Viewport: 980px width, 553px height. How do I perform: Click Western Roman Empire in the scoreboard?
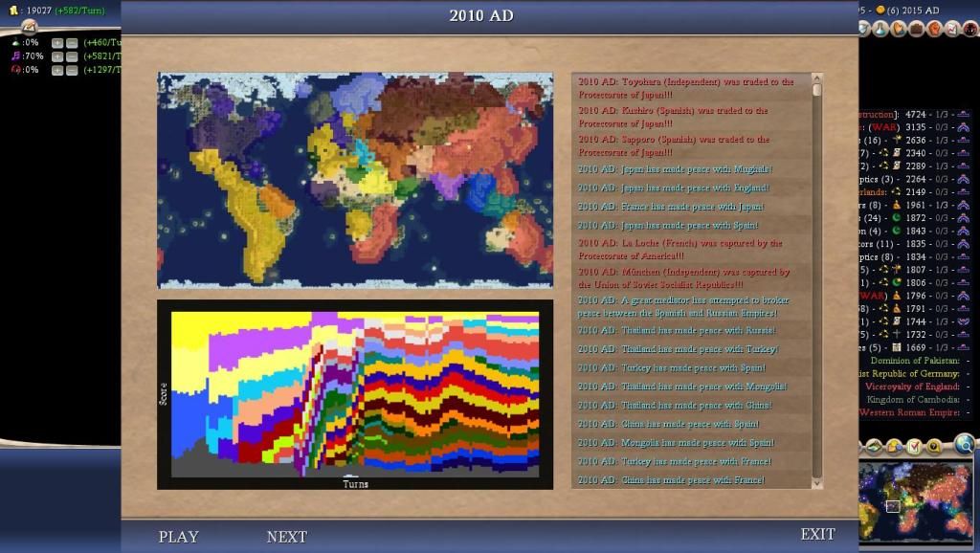(909, 412)
